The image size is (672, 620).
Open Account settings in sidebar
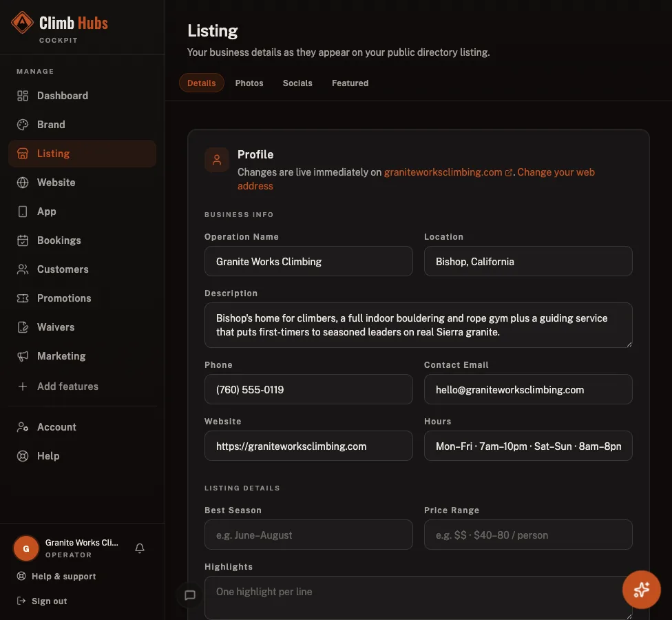[x=83, y=427]
